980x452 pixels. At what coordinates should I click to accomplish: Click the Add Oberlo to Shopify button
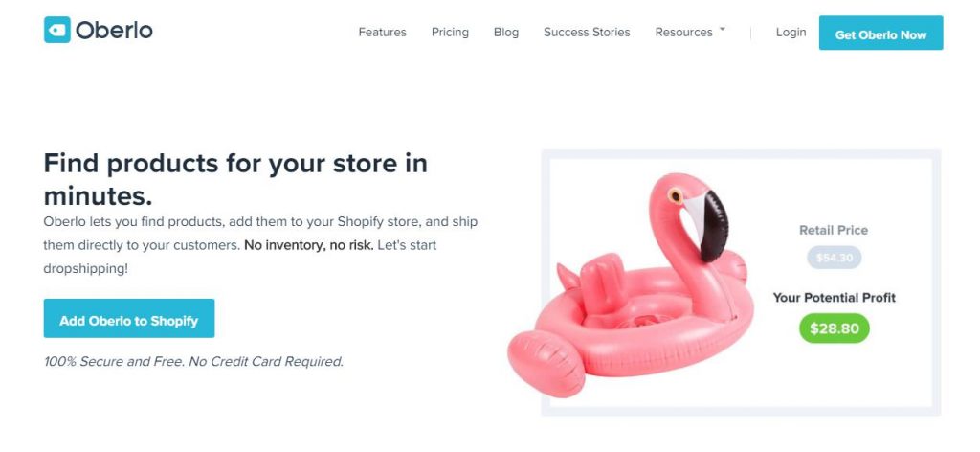(x=129, y=318)
